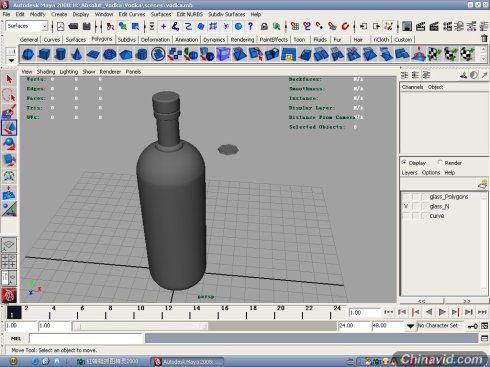Click the status line help question icon
The image size is (490, 367).
(x=251, y=26)
